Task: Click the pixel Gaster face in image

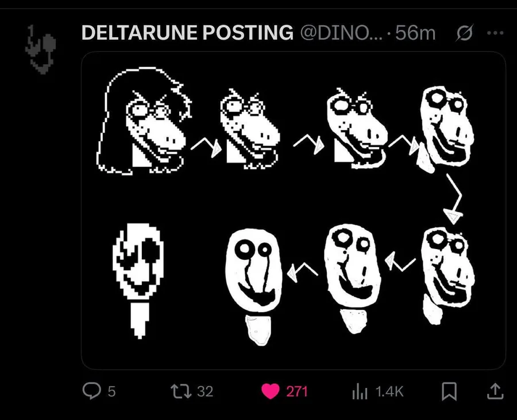Action: tap(138, 280)
